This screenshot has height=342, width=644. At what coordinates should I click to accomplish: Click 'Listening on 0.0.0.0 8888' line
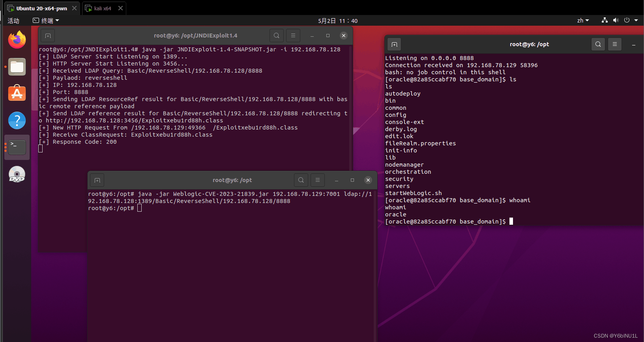(x=429, y=58)
